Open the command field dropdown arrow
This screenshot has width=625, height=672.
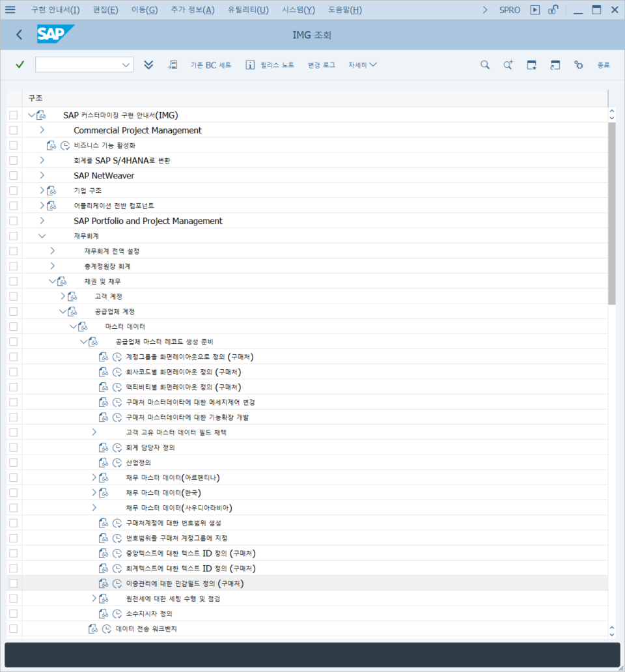pos(126,65)
